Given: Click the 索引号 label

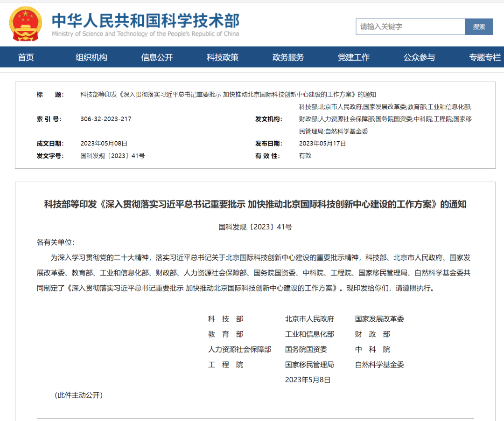Looking at the screenshot, I should (x=49, y=119).
